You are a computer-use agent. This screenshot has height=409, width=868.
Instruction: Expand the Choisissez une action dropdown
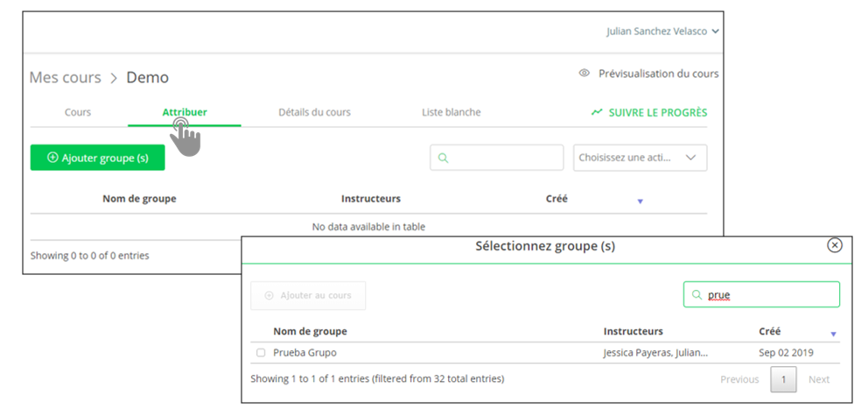[x=640, y=158]
